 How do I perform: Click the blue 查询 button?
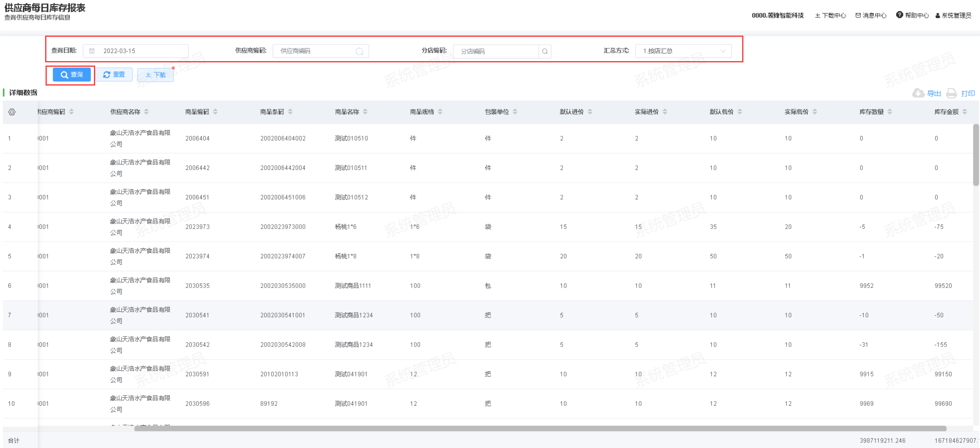coord(72,75)
